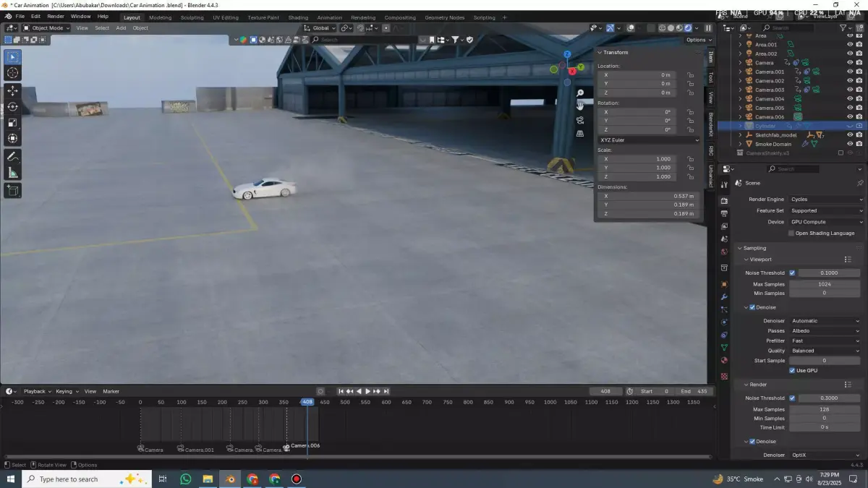868x488 pixels.
Task: Switch perspective/orthographic grid icon
Action: click(580, 134)
